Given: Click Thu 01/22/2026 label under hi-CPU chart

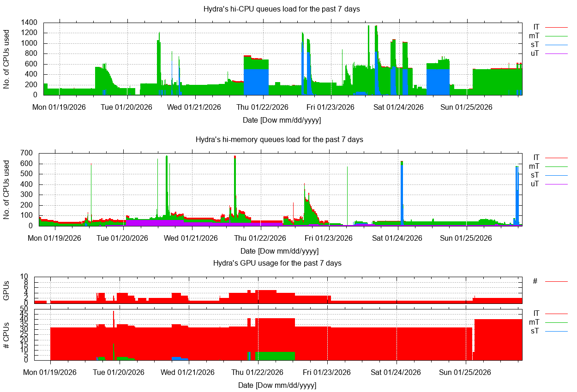Looking at the screenshot, I should click(x=263, y=107).
